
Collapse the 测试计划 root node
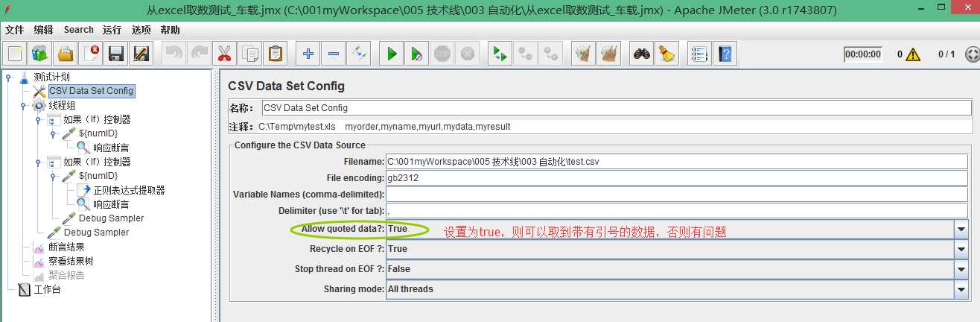point(9,77)
